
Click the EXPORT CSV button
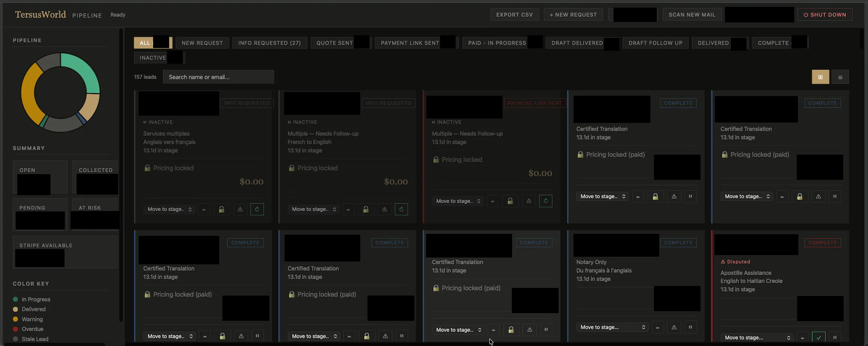coord(515,15)
